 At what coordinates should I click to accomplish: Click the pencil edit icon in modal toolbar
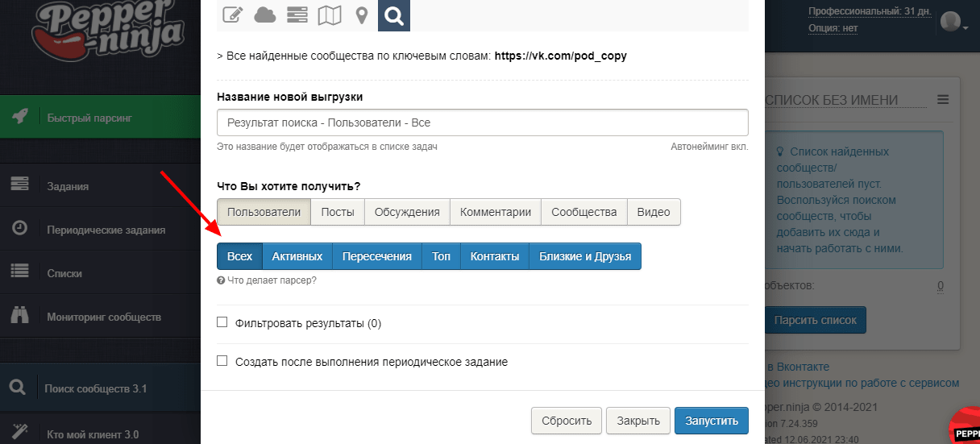click(x=233, y=15)
